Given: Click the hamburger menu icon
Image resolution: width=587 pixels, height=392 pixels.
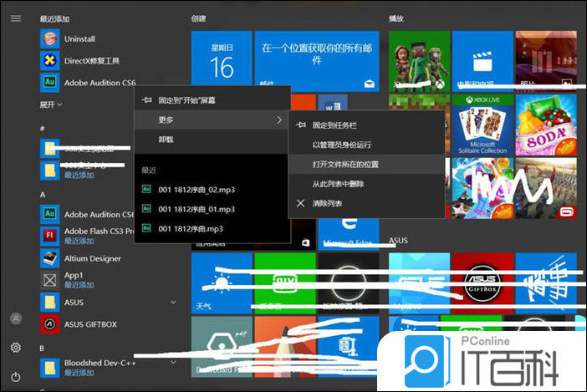Looking at the screenshot, I should click(16, 17).
